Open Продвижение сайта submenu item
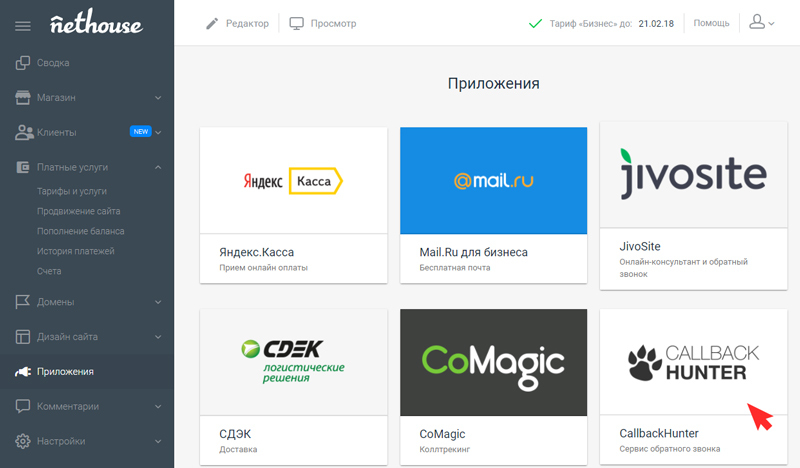This screenshot has height=468, width=800. (x=79, y=211)
